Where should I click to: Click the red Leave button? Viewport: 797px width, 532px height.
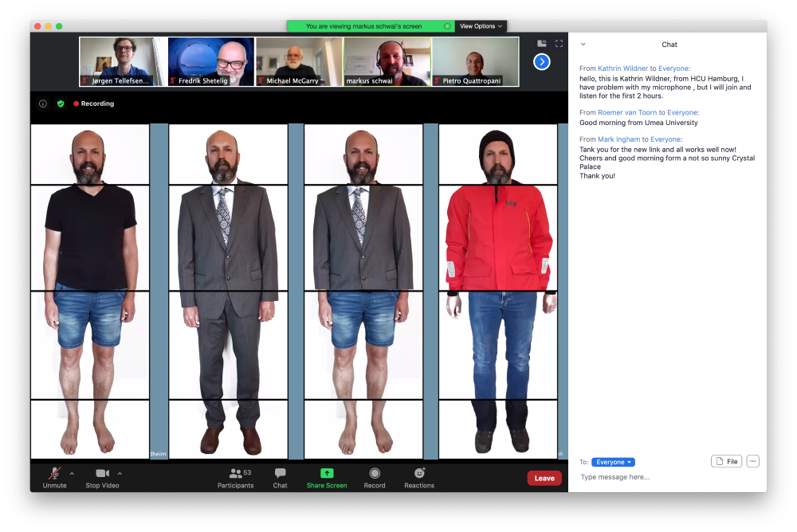(544, 478)
